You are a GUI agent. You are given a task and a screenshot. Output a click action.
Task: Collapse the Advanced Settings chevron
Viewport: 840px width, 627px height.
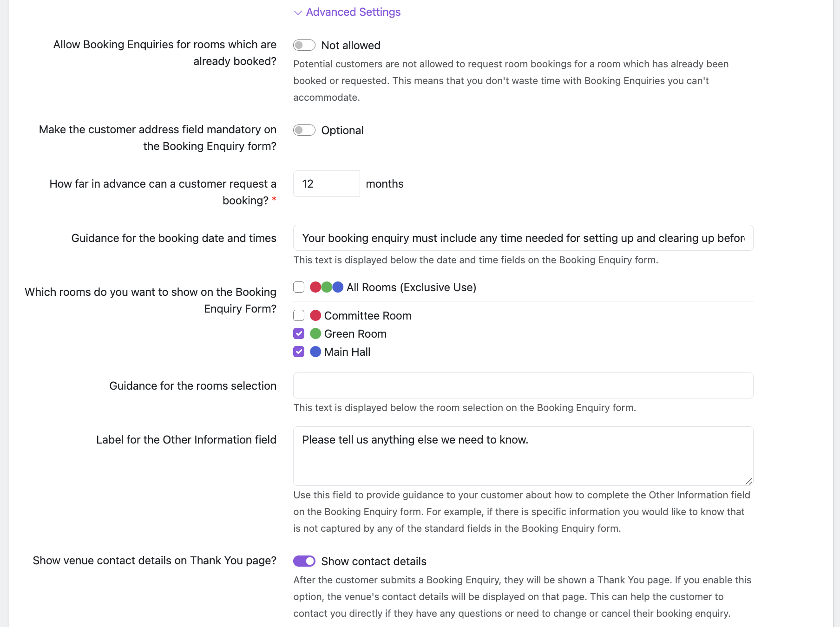[x=298, y=13]
